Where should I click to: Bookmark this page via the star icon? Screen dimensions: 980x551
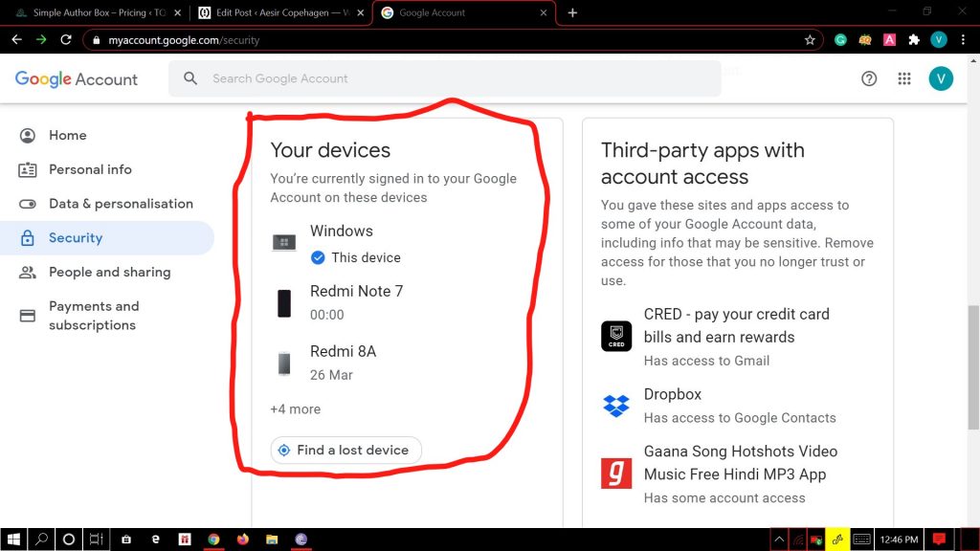pos(810,39)
